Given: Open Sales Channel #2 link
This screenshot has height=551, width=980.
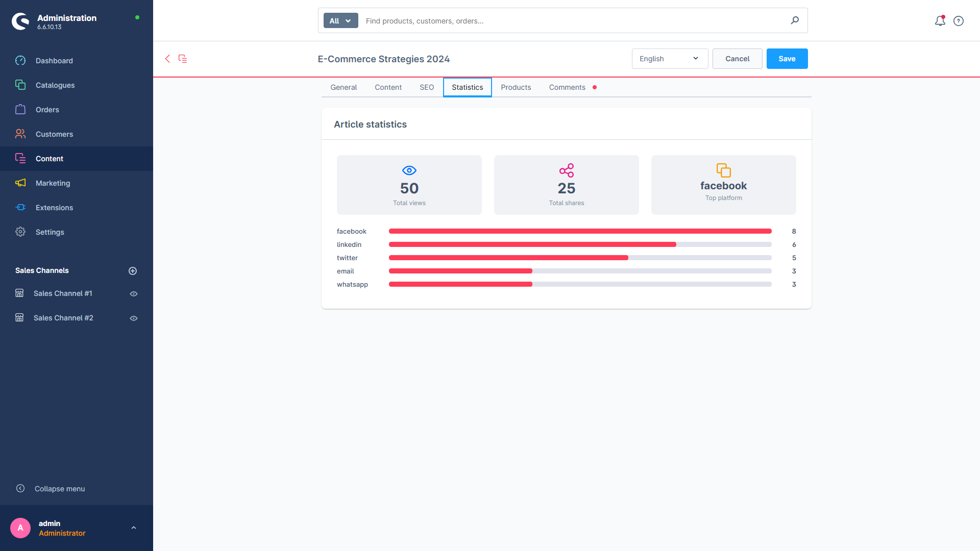Looking at the screenshot, I should (63, 318).
